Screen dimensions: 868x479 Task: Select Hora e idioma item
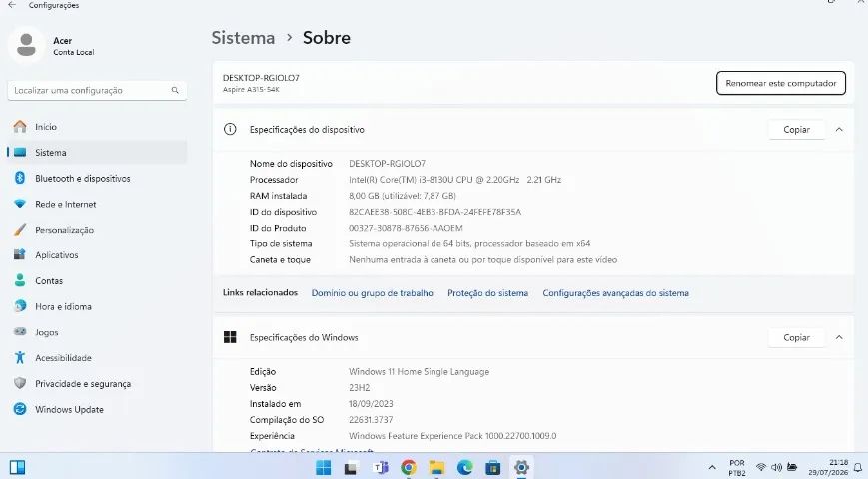click(x=97, y=306)
